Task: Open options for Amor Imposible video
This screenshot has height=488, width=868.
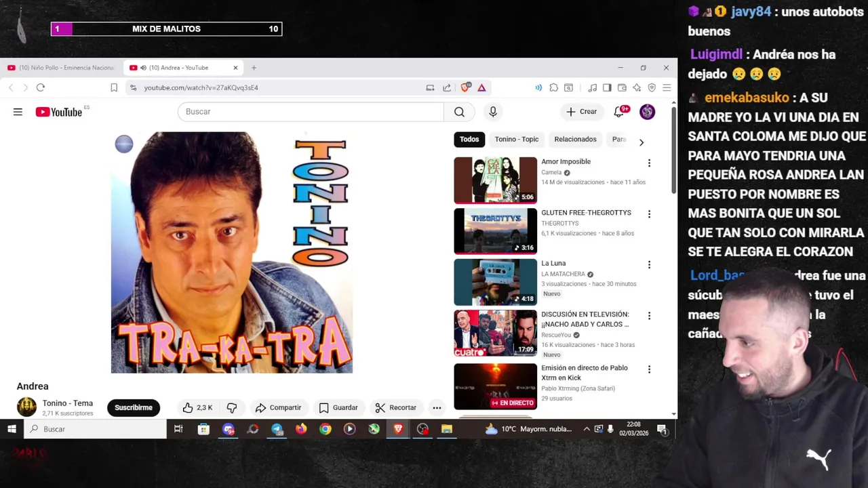Action: pyautogui.click(x=649, y=163)
